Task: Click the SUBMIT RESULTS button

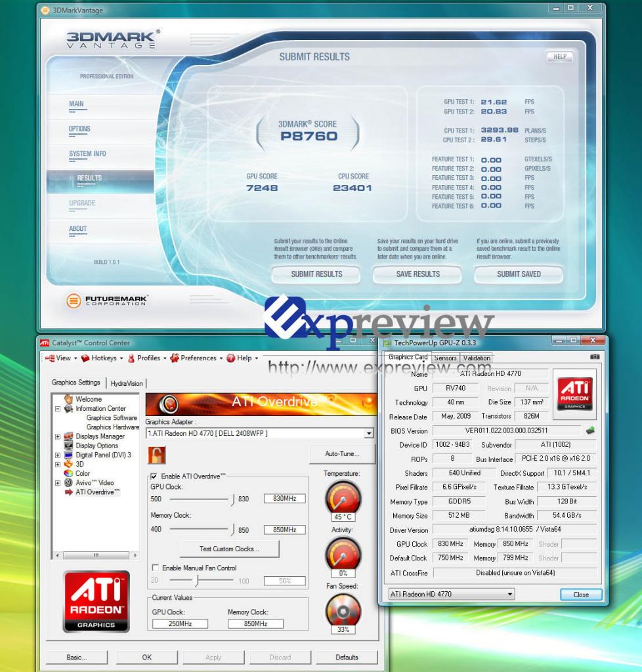Action: [x=316, y=274]
